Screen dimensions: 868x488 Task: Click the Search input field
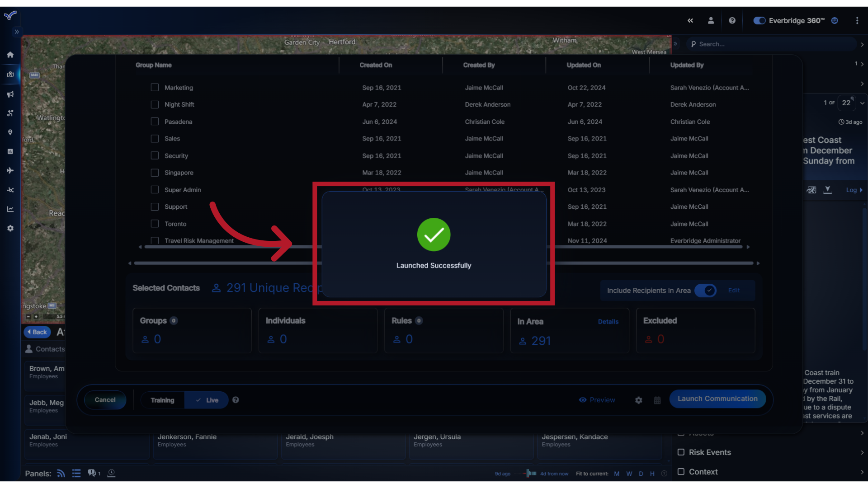tap(773, 44)
